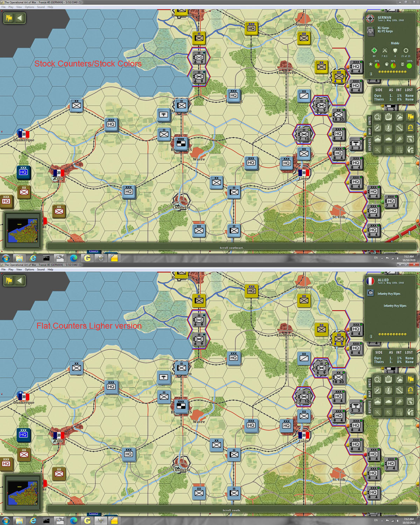The width and height of the screenshot is (420, 525).
Task: Click the back arrow button in bottom window
Action: point(20,280)
